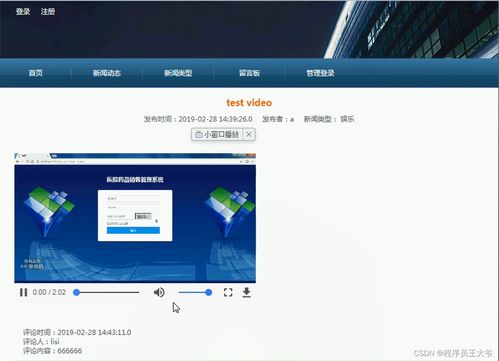Mute the video with speaker icon
The height and width of the screenshot is (361, 499).
tap(159, 292)
